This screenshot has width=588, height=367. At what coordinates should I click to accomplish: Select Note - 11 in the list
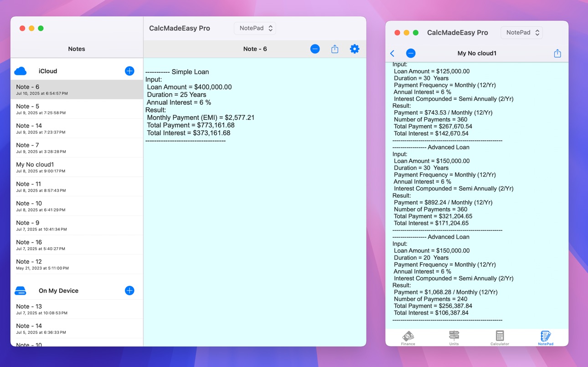(x=77, y=187)
